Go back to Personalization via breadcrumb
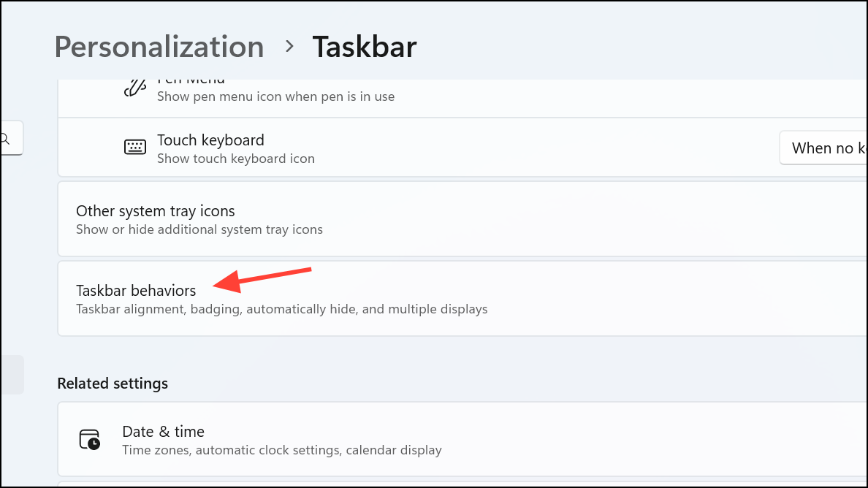868x488 pixels. [159, 47]
